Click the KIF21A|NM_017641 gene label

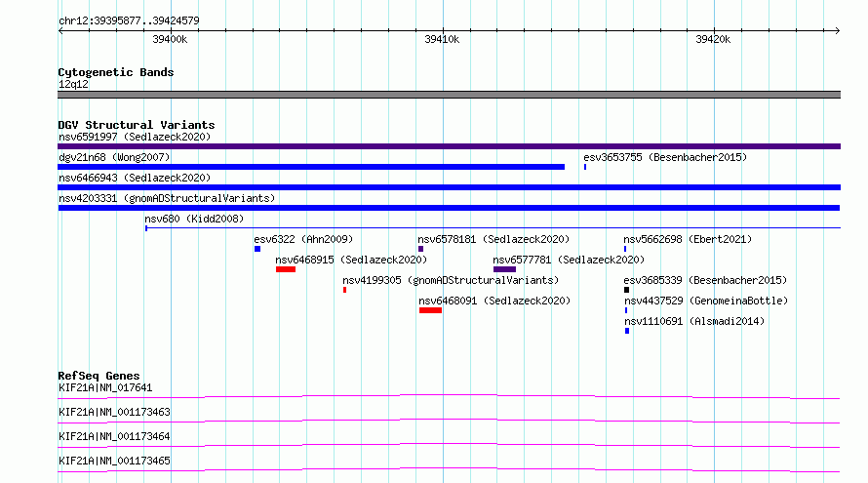pos(105,387)
